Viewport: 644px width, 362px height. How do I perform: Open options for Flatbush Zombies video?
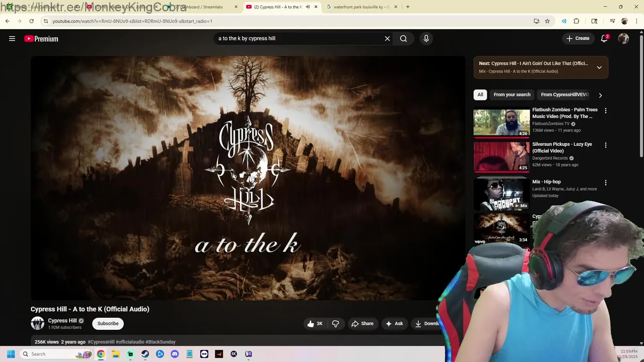[x=606, y=111]
